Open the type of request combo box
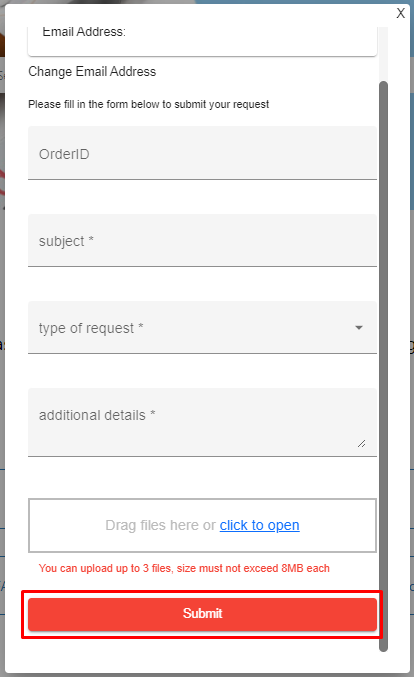This screenshot has height=677, width=414. coord(202,327)
